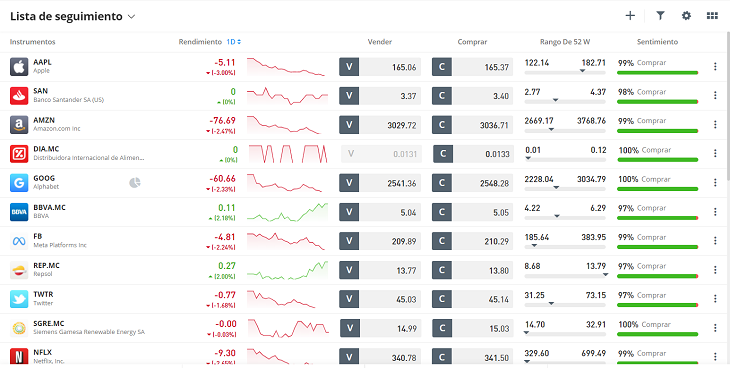Click the Sentimiento column header

pos(657,42)
